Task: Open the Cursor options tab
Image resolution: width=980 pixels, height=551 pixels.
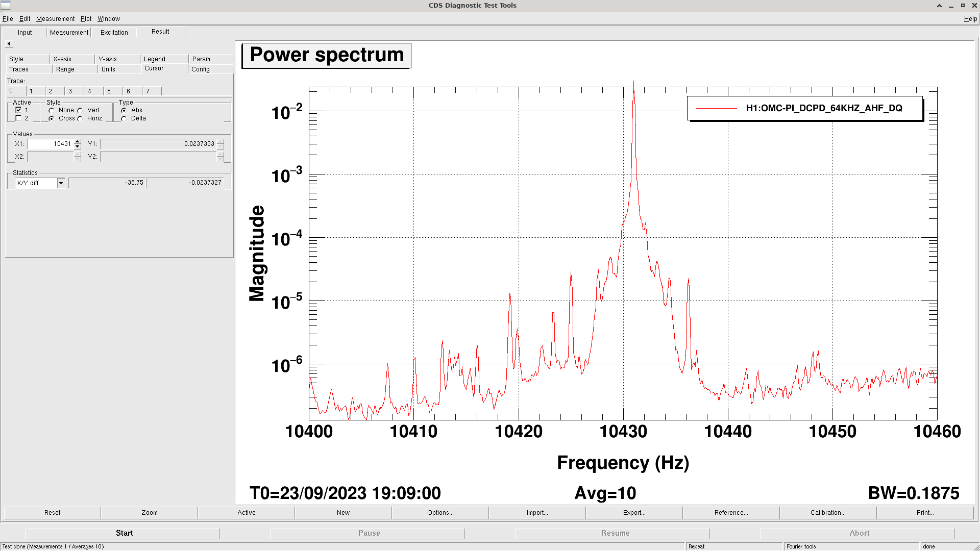Action: pyautogui.click(x=164, y=68)
